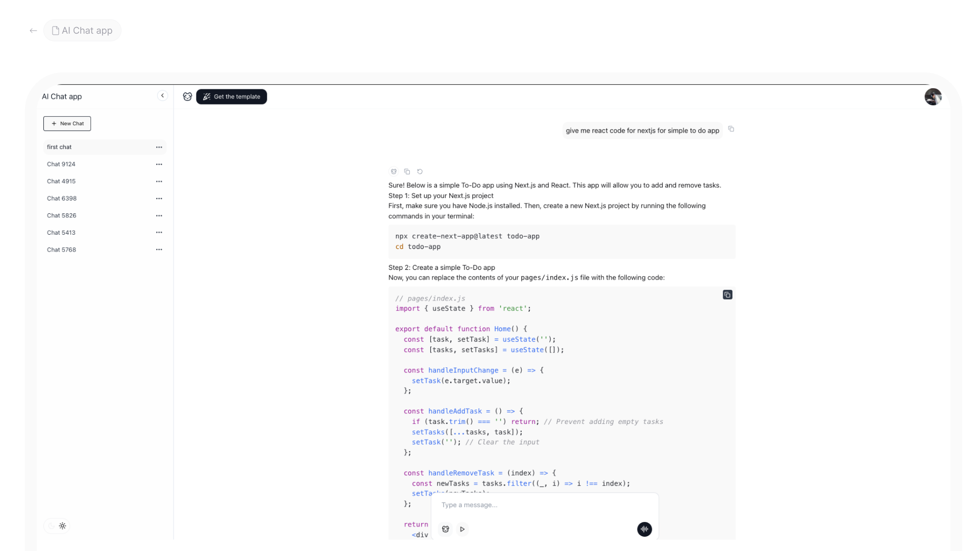
Task: Copy the pages/index.js code block
Action: [727, 295]
